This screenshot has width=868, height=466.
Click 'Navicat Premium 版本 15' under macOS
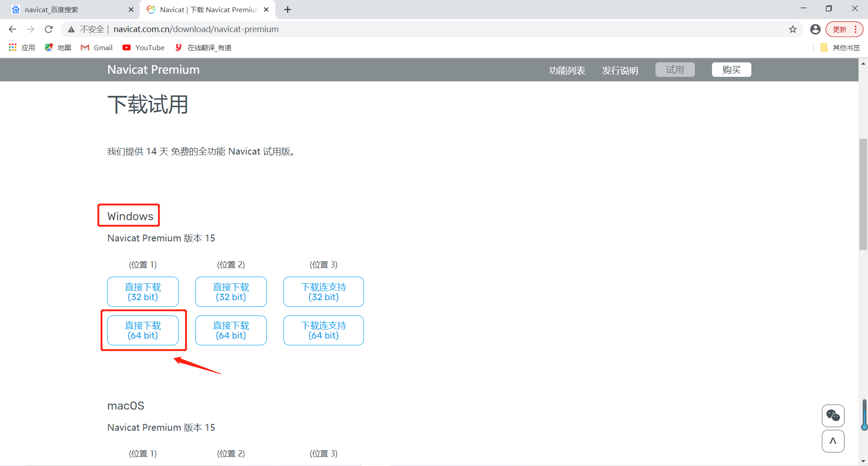(x=161, y=428)
